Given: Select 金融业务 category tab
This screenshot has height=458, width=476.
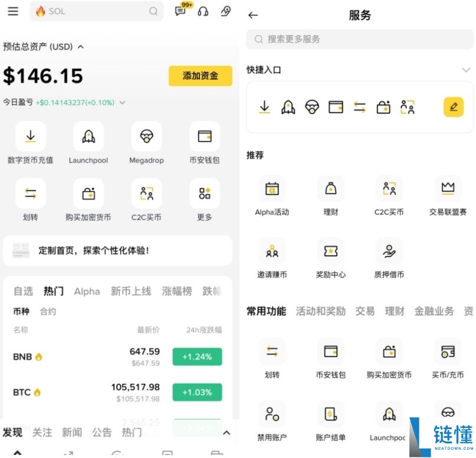Looking at the screenshot, I should (x=434, y=311).
